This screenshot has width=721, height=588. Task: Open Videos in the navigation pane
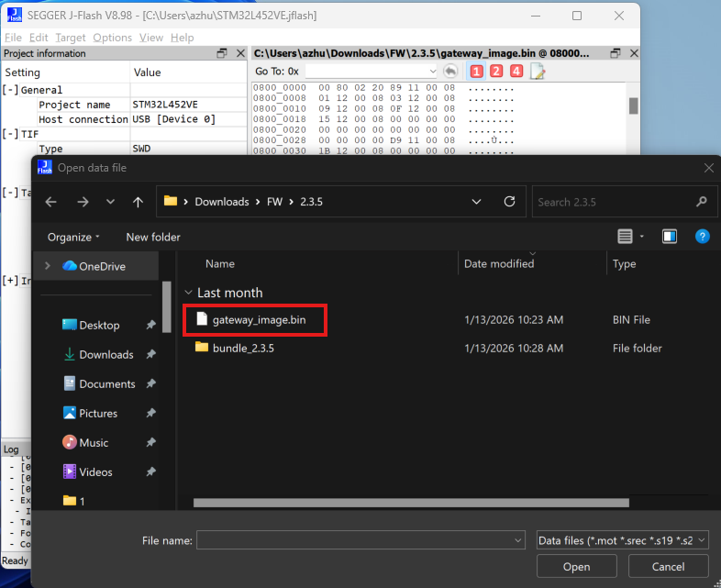pos(95,472)
